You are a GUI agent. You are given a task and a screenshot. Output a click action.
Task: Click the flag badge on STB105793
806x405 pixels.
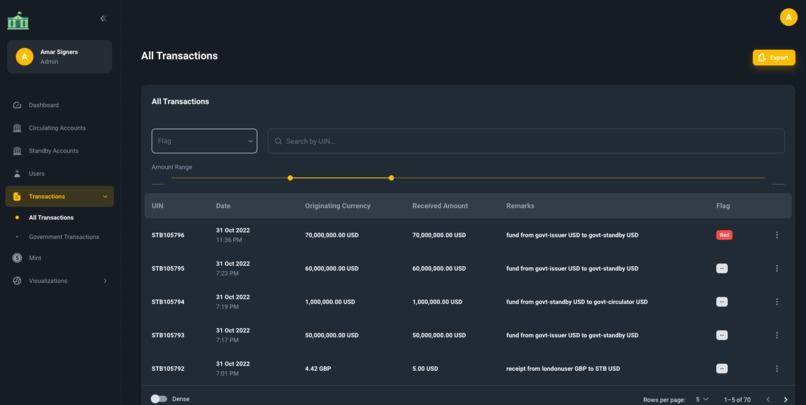[722, 335]
